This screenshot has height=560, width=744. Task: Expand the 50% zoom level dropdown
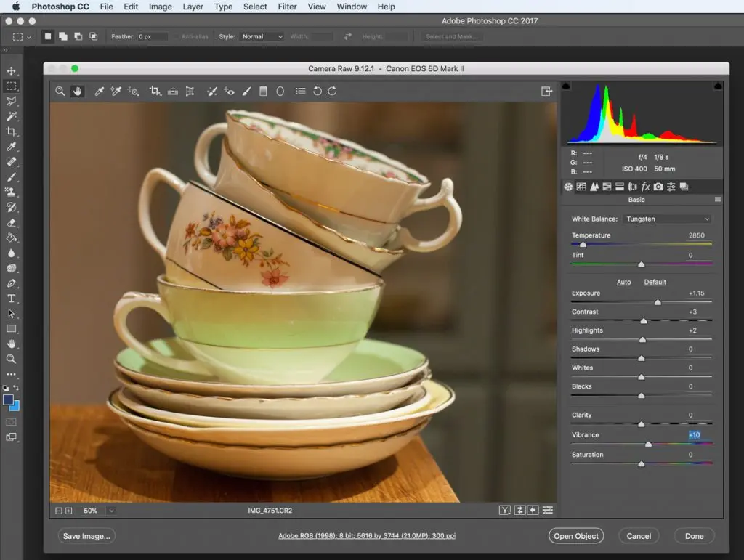pos(111,511)
